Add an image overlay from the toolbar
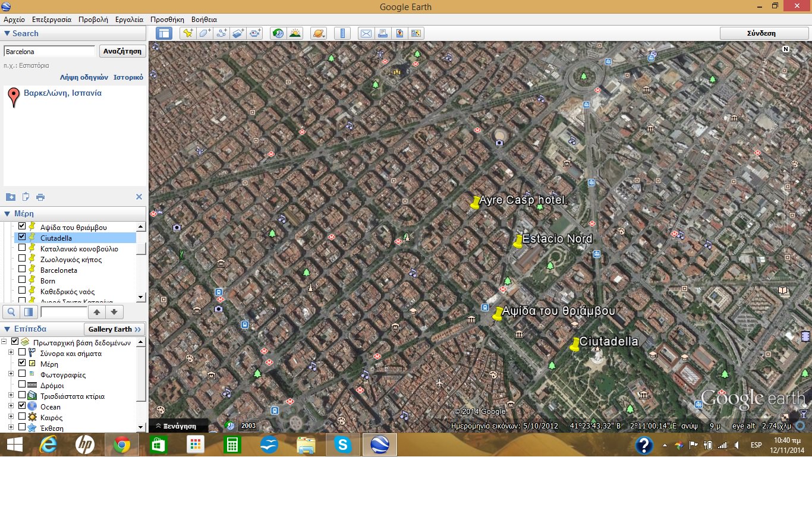This screenshot has height=523, width=812. [x=238, y=33]
